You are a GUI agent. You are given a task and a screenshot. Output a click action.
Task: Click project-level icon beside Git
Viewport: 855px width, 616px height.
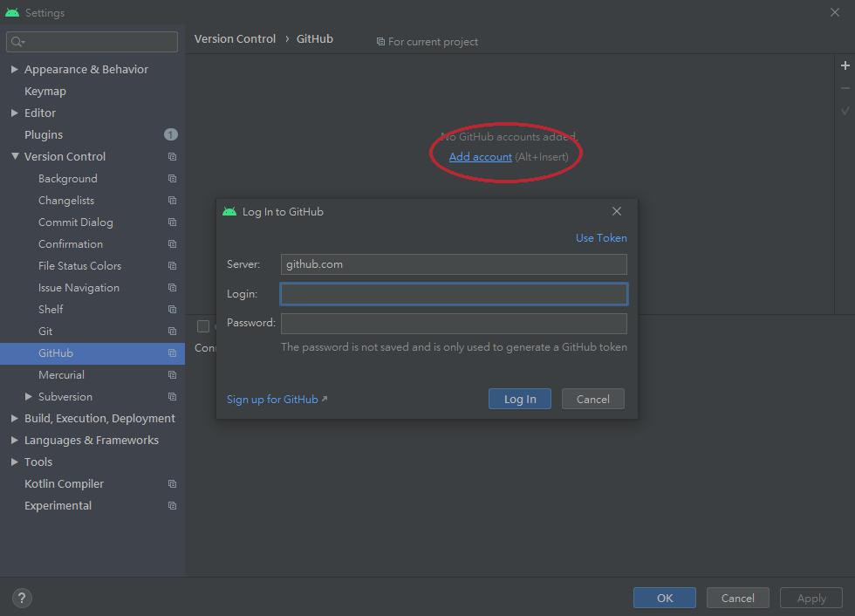172,331
